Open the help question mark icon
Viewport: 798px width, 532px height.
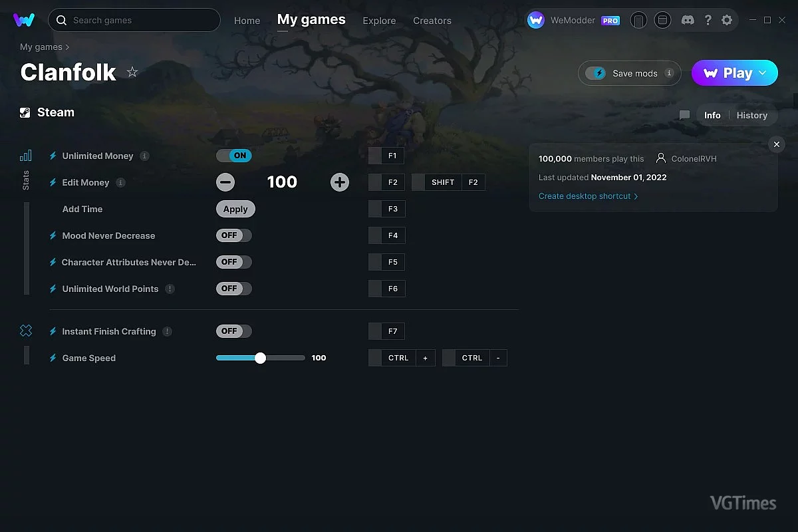pyautogui.click(x=708, y=21)
